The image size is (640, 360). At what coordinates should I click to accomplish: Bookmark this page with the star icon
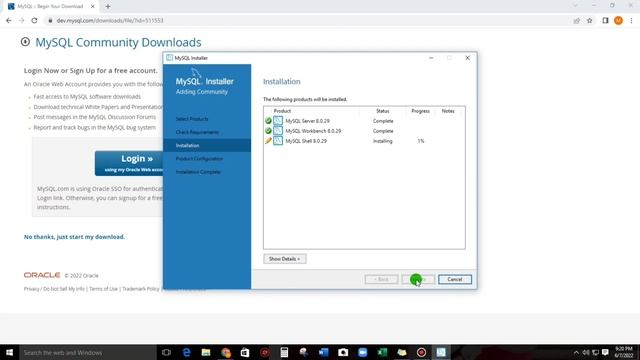[589, 20]
